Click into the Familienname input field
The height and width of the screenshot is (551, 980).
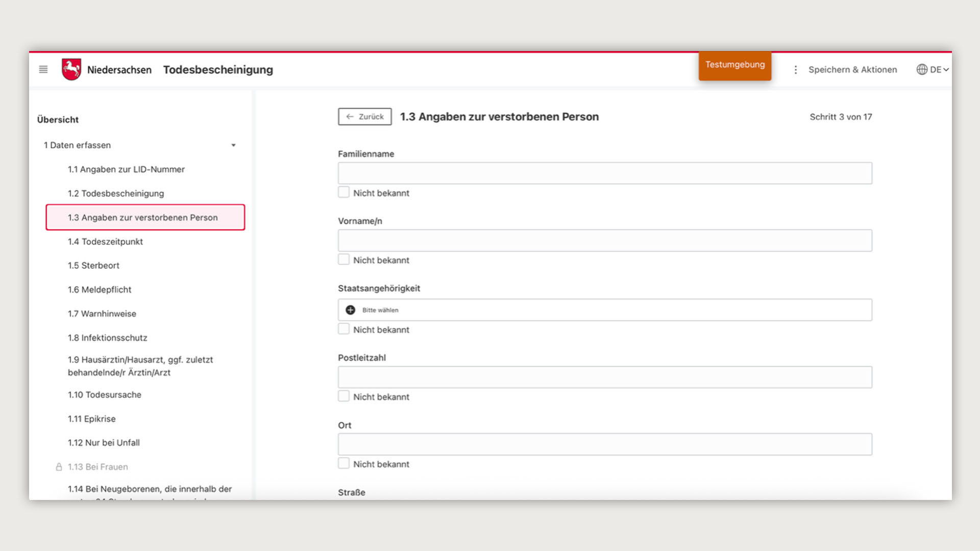[x=604, y=173]
